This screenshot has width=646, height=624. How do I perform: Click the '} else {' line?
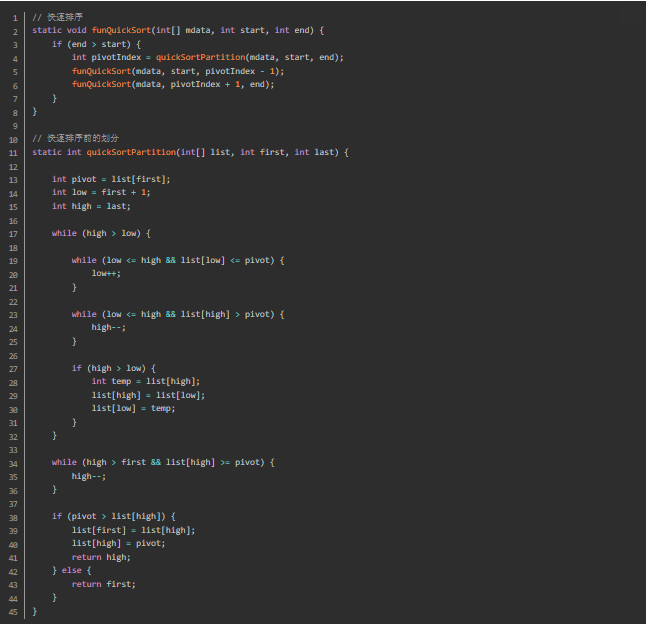(72, 570)
